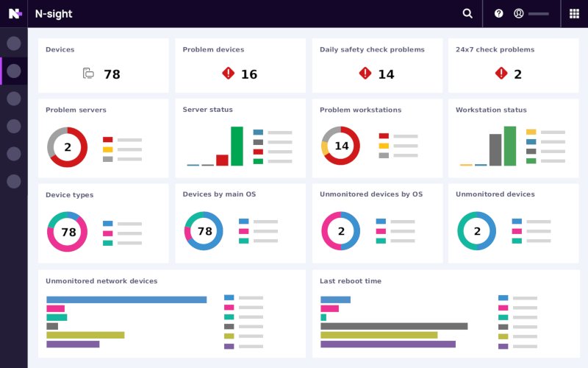Select the Devices by main OS donut
This screenshot has width=588, height=368.
click(204, 231)
